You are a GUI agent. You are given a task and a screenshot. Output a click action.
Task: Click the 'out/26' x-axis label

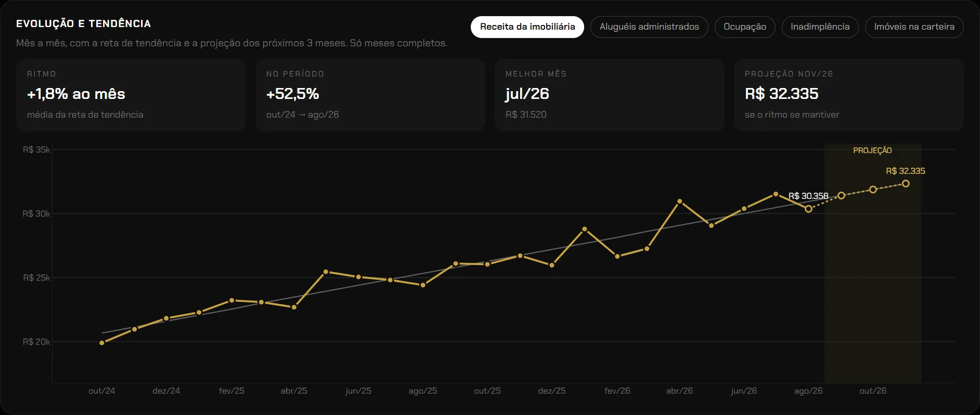873,391
